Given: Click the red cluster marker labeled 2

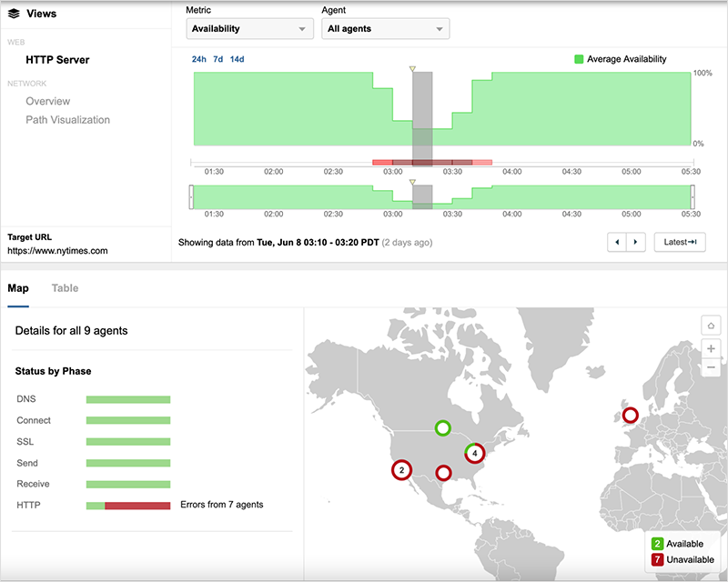Looking at the screenshot, I should tap(401, 469).
